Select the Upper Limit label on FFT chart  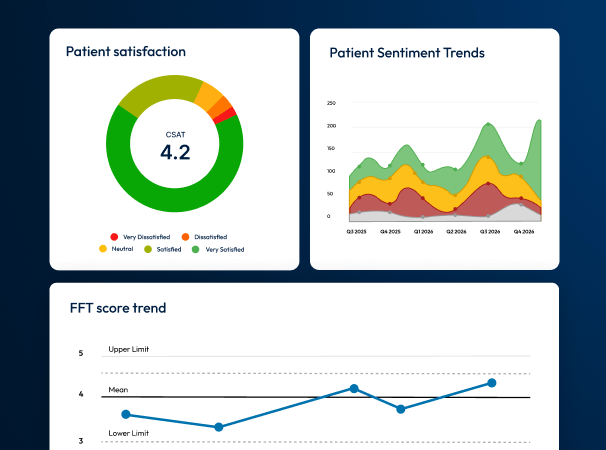click(128, 350)
